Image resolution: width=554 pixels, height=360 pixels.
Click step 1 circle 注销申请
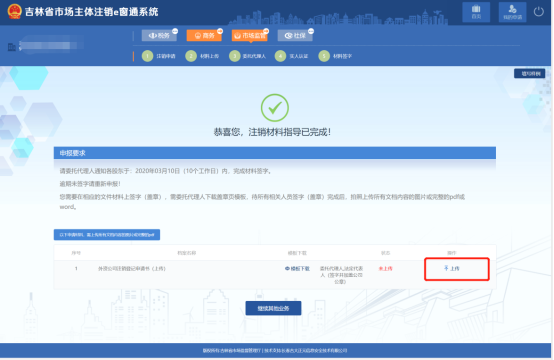coord(147,56)
